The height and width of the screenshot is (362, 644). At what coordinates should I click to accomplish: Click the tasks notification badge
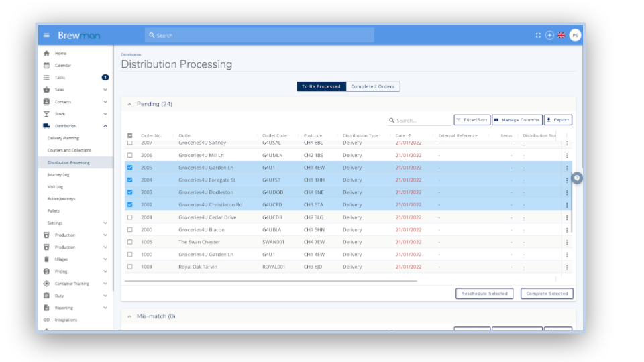pyautogui.click(x=105, y=78)
